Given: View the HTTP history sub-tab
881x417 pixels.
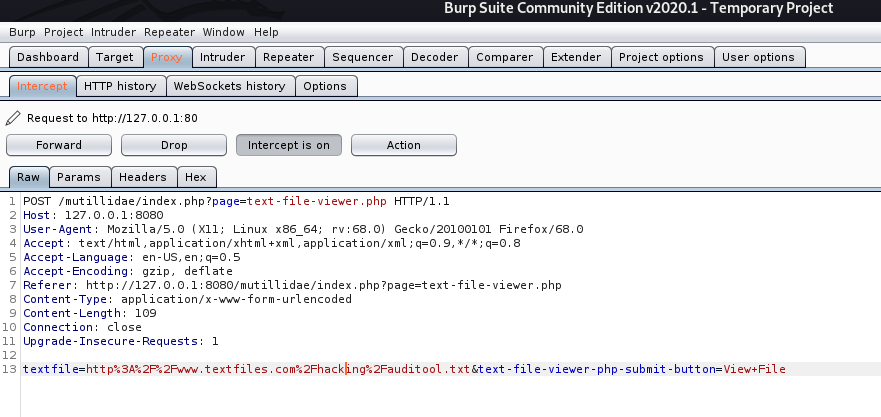Looking at the screenshot, I should 120,86.
